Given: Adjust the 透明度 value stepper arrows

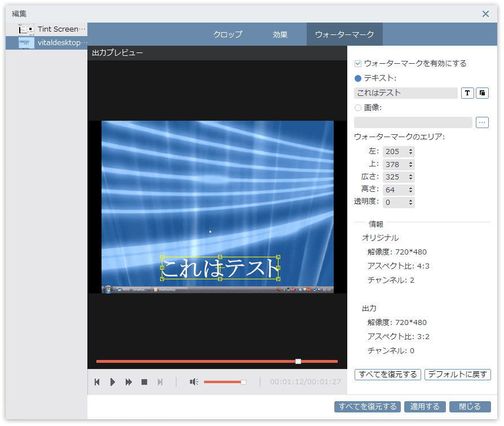Looking at the screenshot, I should pyautogui.click(x=410, y=203).
